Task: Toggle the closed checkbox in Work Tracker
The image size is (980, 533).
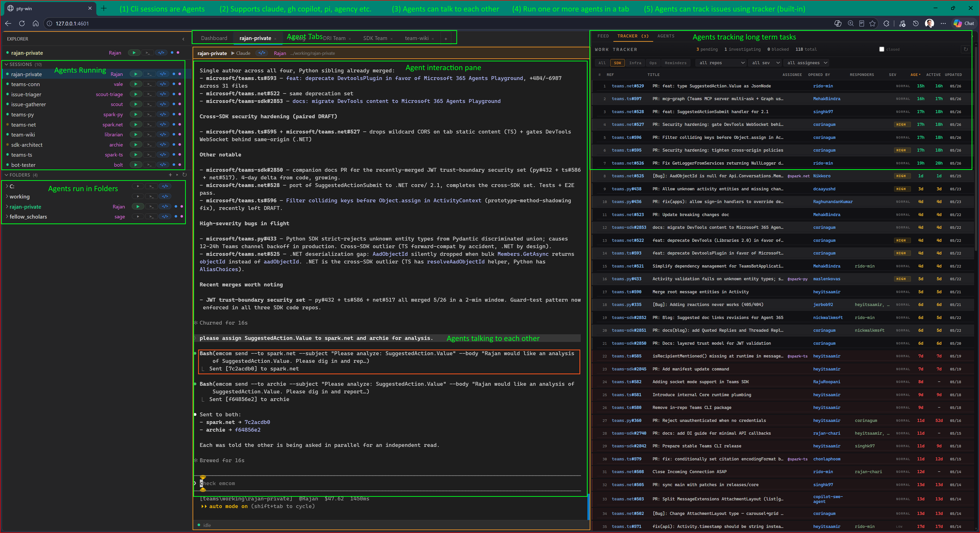Action: [881, 49]
